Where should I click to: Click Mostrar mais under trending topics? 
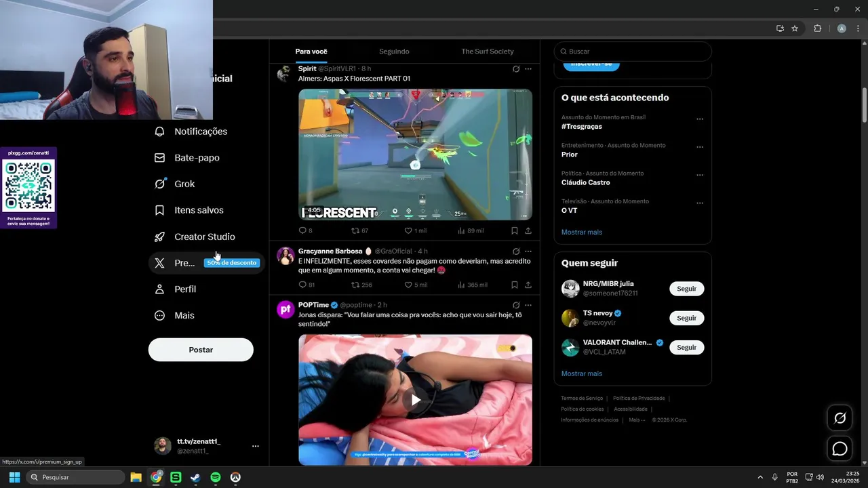582,232
